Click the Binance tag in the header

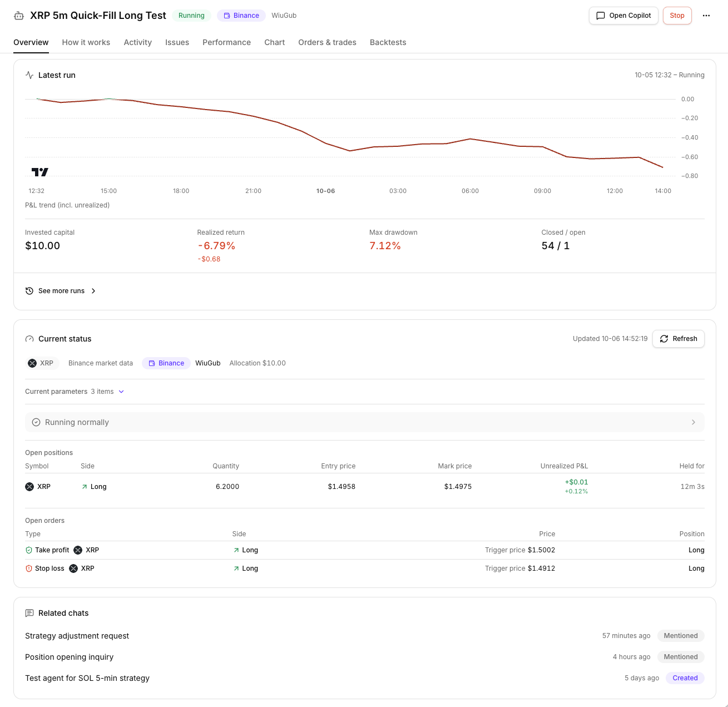(241, 16)
